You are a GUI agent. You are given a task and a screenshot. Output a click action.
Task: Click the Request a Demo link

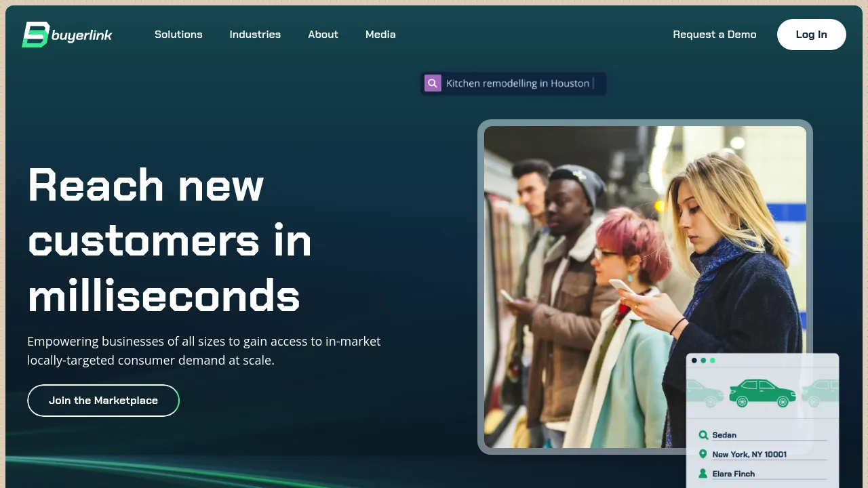pyautogui.click(x=715, y=35)
